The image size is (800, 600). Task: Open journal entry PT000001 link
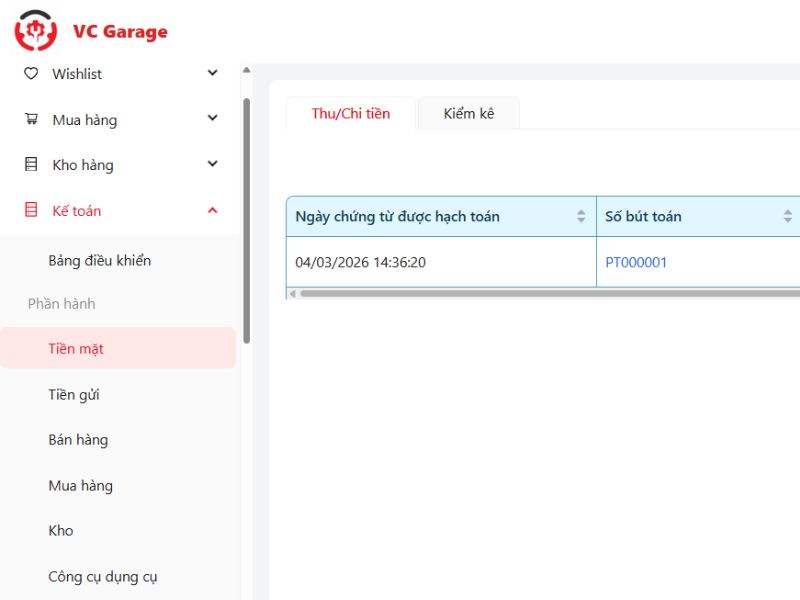click(x=636, y=263)
